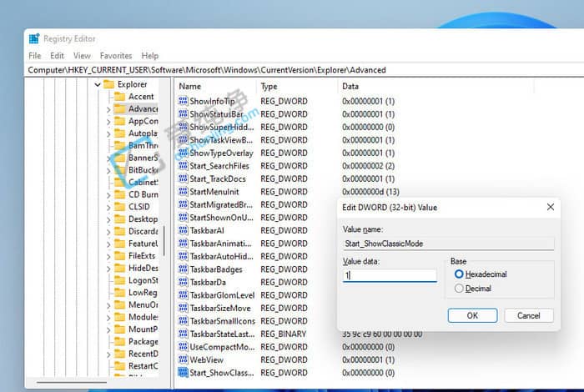Expand the FileExts key node

coord(108,256)
